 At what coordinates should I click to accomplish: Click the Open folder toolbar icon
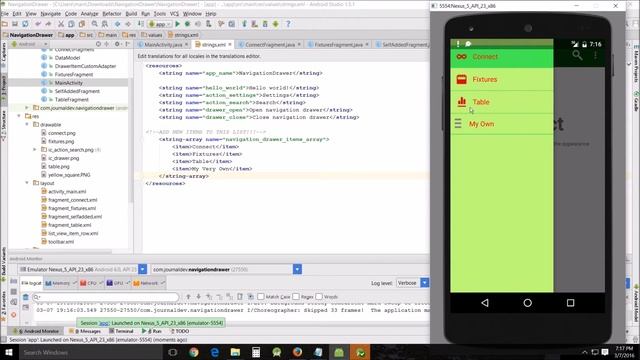4,24
